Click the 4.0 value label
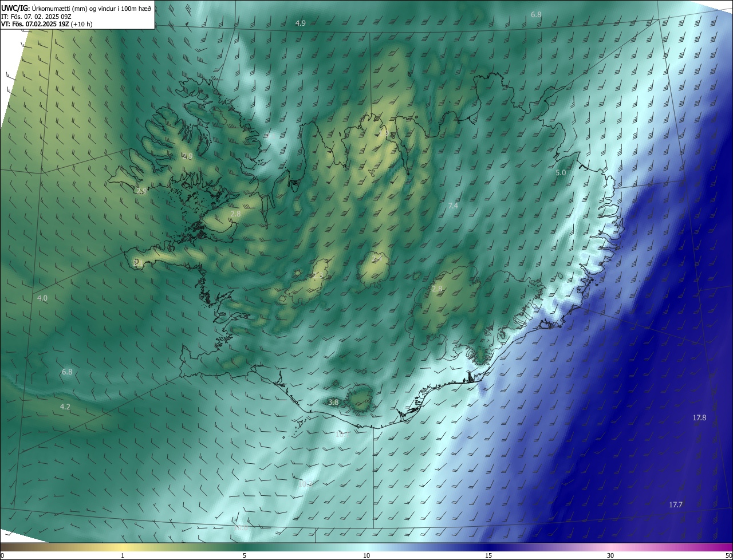The image size is (733, 560). [x=42, y=298]
